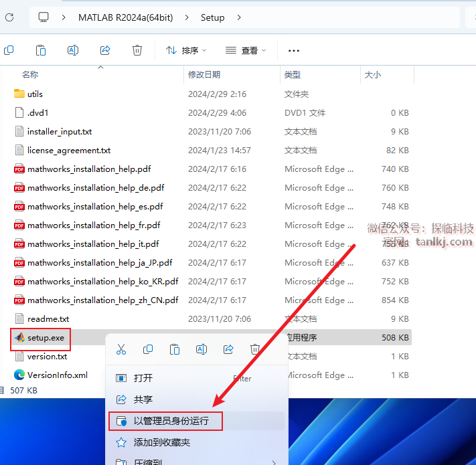The width and height of the screenshot is (476, 465).
Task: Expand the chevron after the Setup breadcrumb
Action: tap(239, 17)
